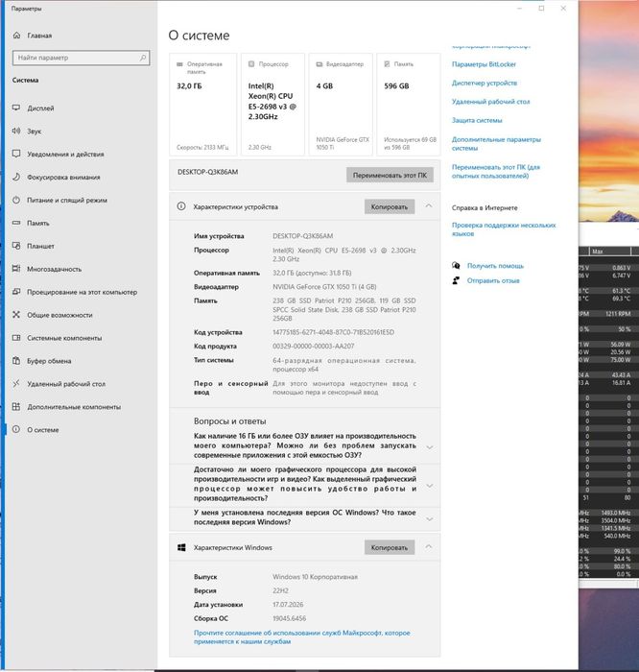Click the Многозадачность icon
639x672 pixels.
click(16, 269)
